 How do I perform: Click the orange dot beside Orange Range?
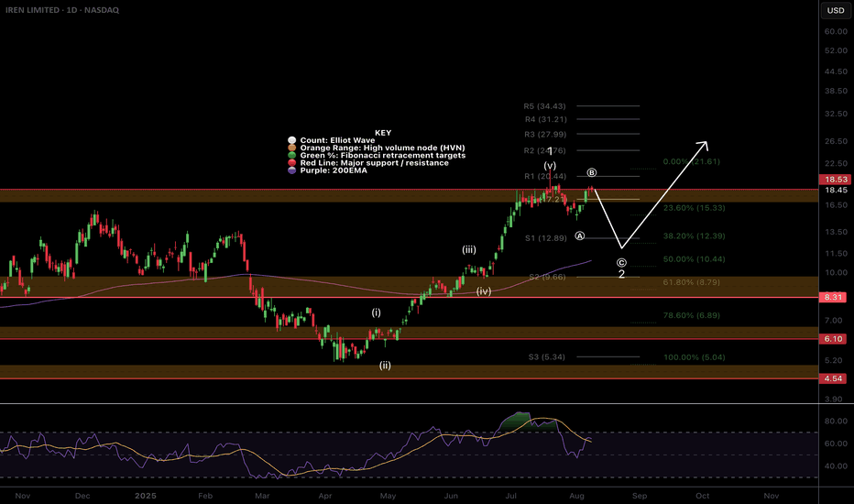tap(292, 148)
